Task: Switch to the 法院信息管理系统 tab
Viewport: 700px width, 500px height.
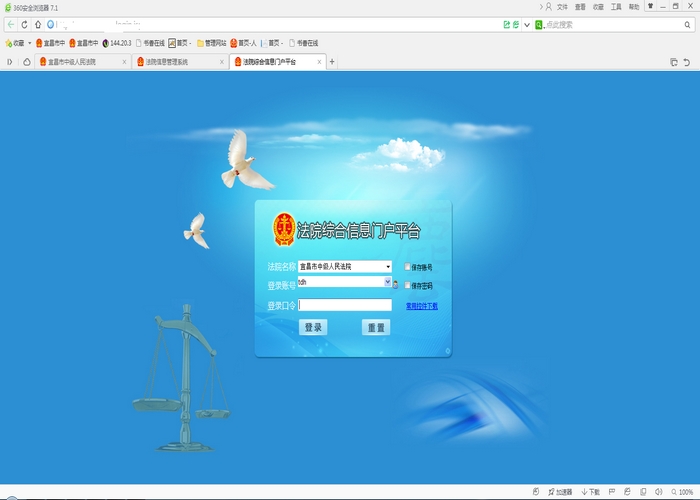Action: click(x=180, y=62)
